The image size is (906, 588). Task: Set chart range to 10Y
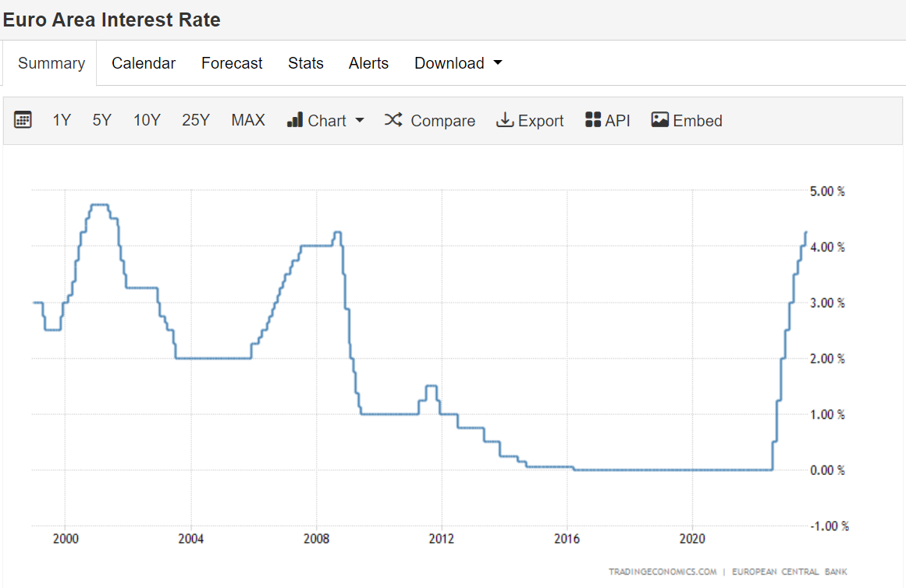(x=147, y=120)
